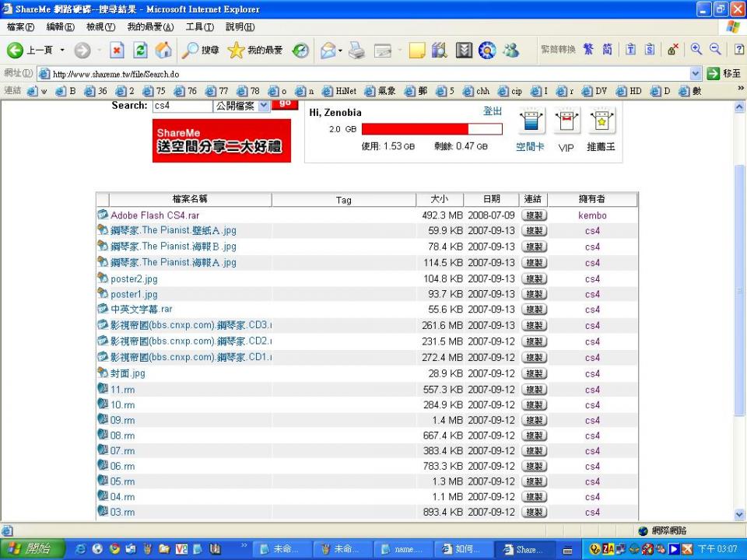Print the page with printer icon
747x560 pixels.
(356, 50)
